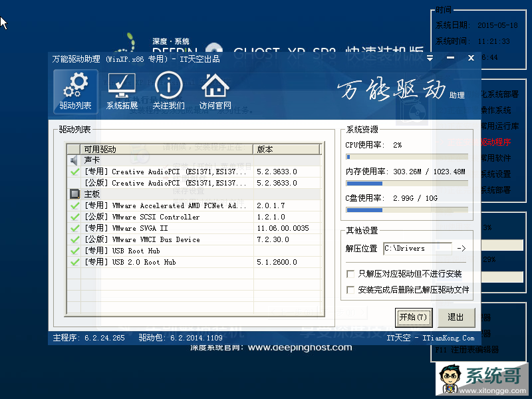Click the 内存使用率 progress bar
This screenshot has width=532, height=399.
(x=407, y=184)
